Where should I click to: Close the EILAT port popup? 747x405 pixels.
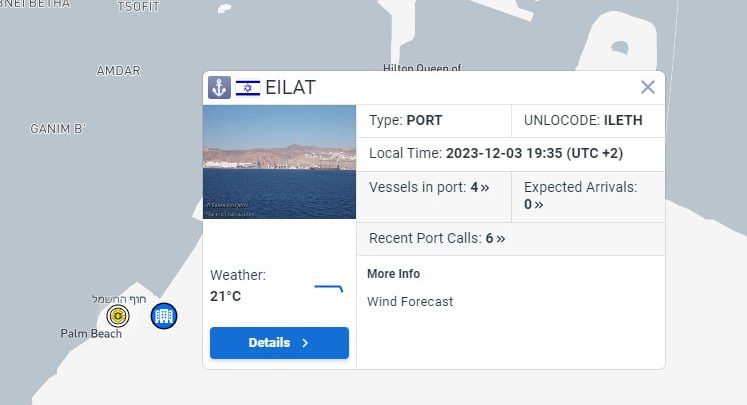pyautogui.click(x=648, y=87)
